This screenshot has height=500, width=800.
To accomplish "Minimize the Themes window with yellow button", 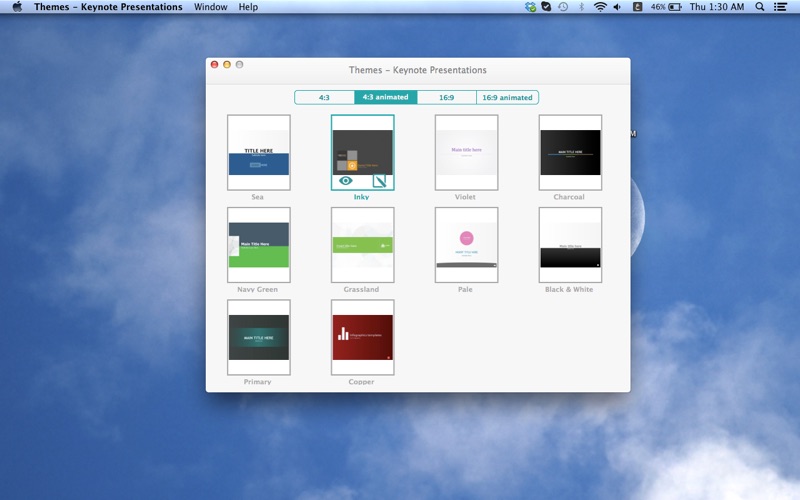I will point(227,64).
